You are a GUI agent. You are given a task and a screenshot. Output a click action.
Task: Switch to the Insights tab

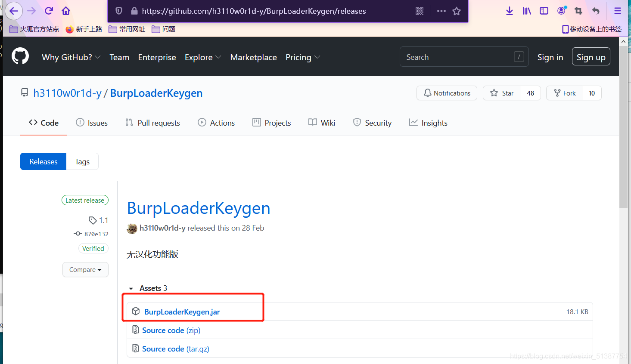(x=428, y=123)
